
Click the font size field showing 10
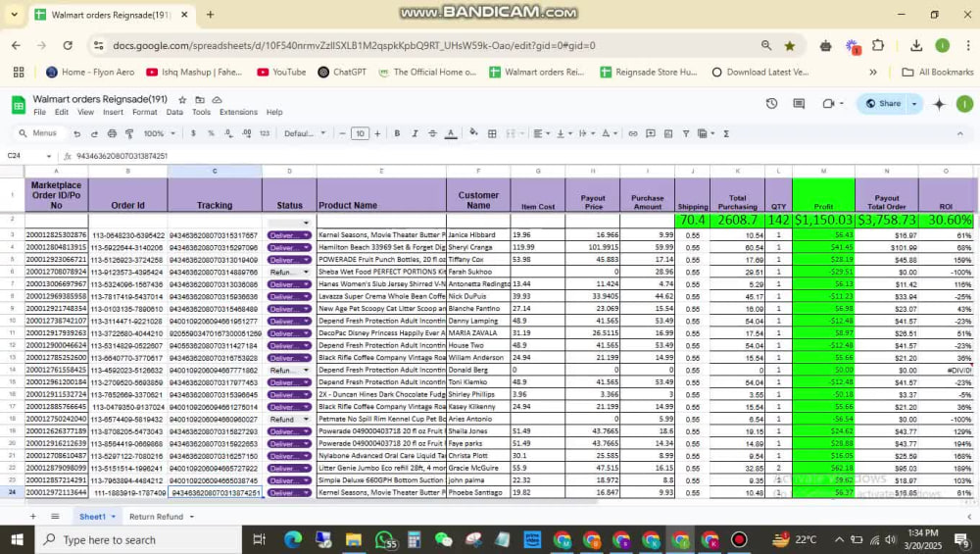pos(360,133)
